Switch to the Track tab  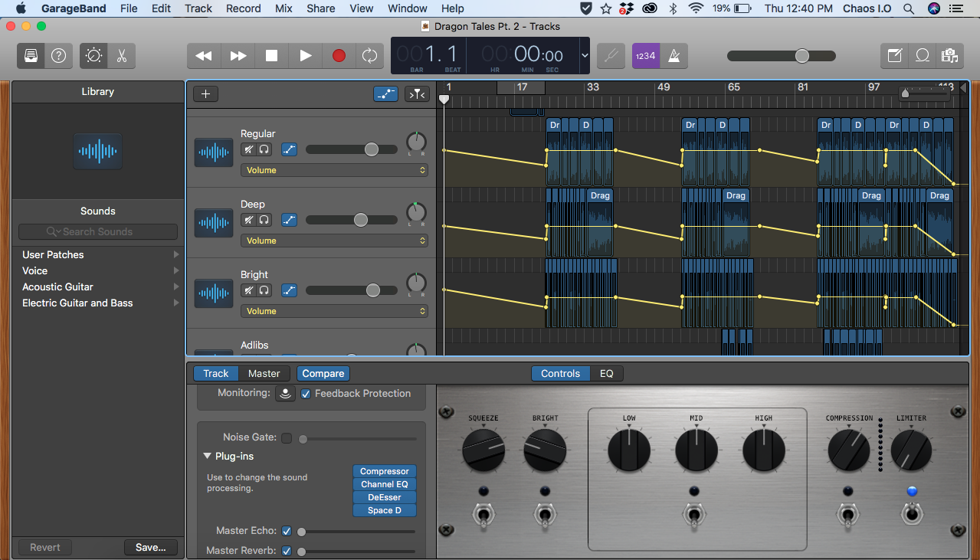pyautogui.click(x=215, y=374)
